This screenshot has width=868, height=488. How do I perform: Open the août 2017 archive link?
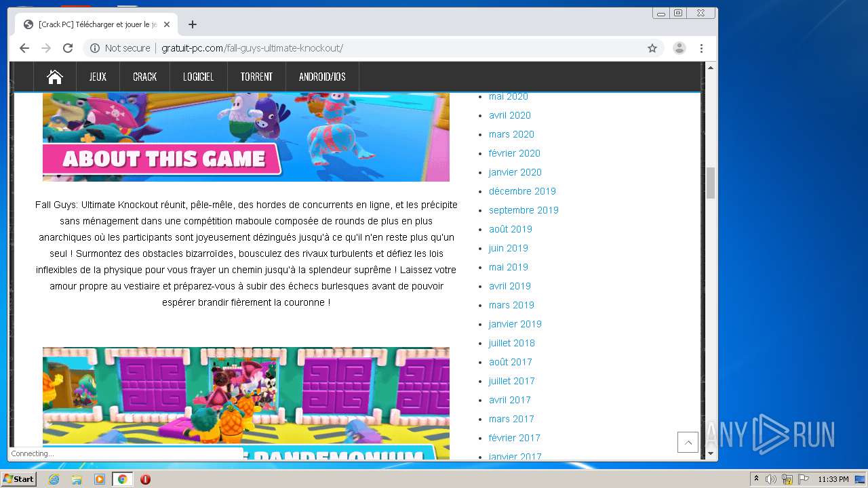pos(511,362)
